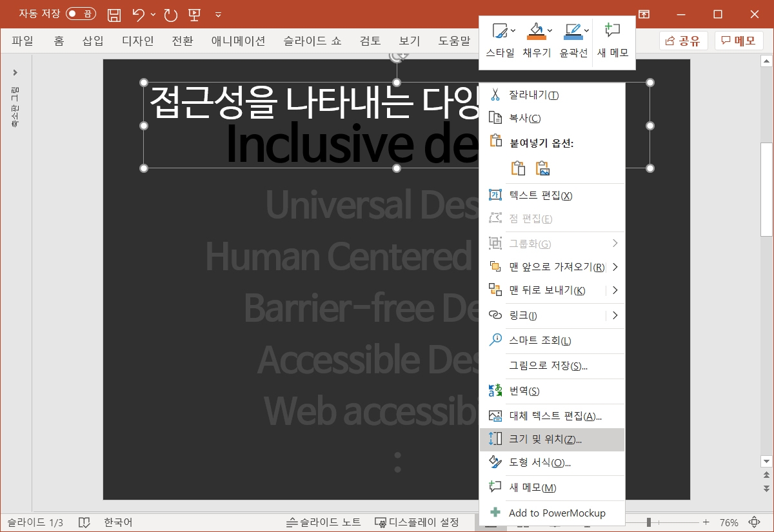Image resolution: width=774 pixels, height=532 pixels.
Task: Paste as picture option icon
Action: [542, 168]
